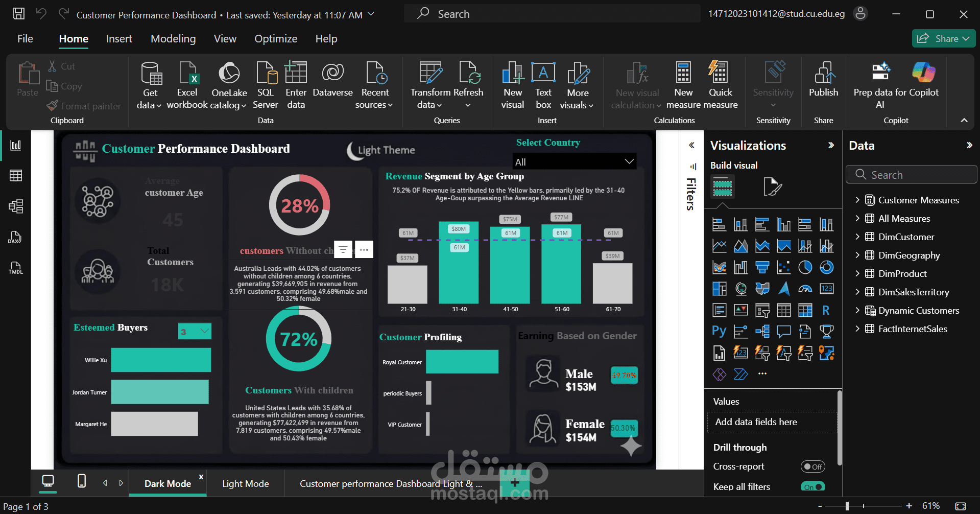
Task: Click the zoom in plus button
Action: tap(909, 506)
